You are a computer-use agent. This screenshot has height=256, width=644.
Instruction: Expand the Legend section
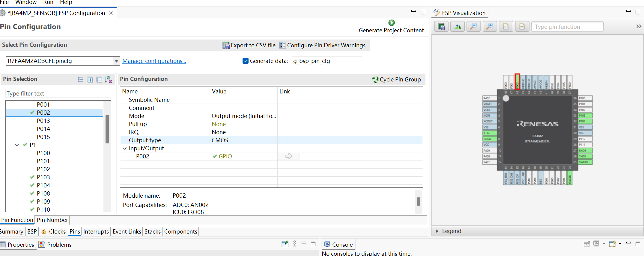pyautogui.click(x=437, y=231)
